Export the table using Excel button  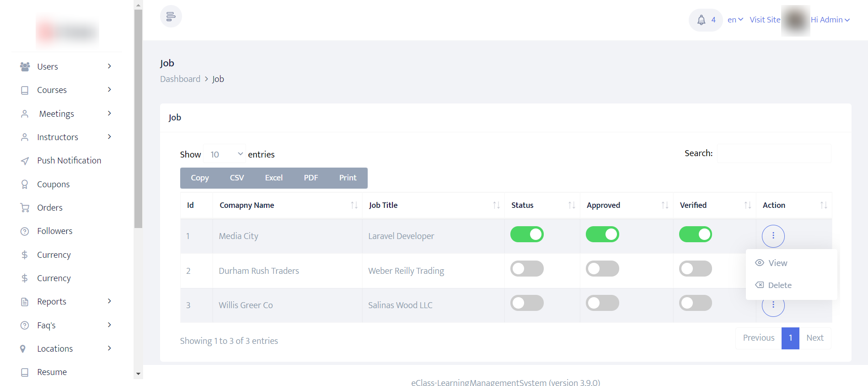click(x=273, y=178)
